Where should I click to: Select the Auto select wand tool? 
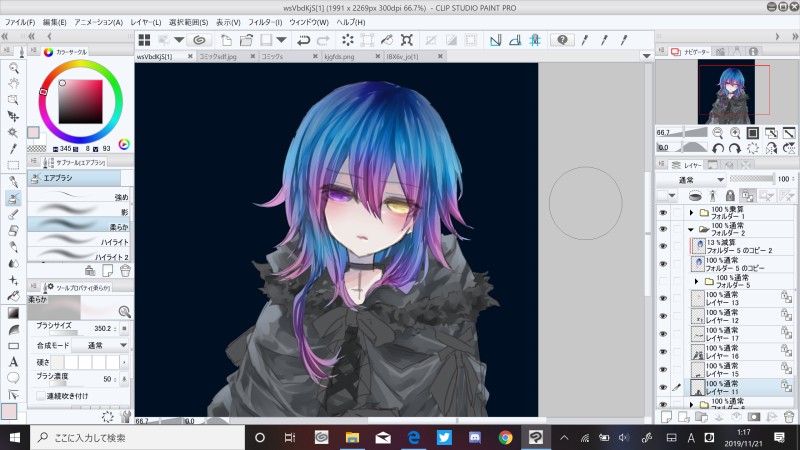pyautogui.click(x=14, y=133)
